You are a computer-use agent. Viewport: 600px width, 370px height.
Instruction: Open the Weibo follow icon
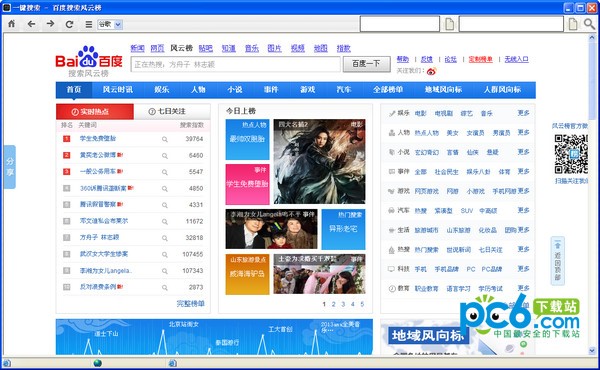(432, 71)
